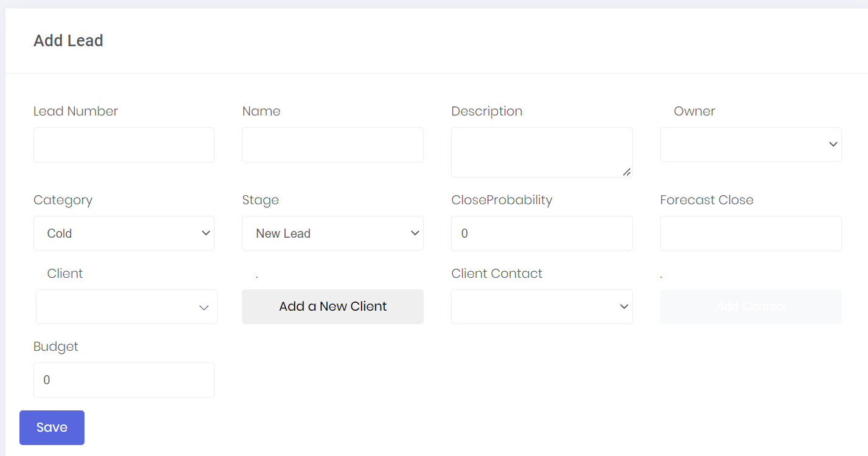Viewport: 868px width, 456px height.
Task: Click the chevron arrow on Category dropdown
Action: [x=204, y=233]
